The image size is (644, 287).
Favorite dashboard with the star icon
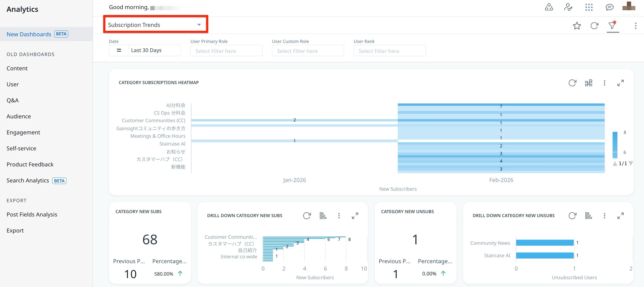577,26
